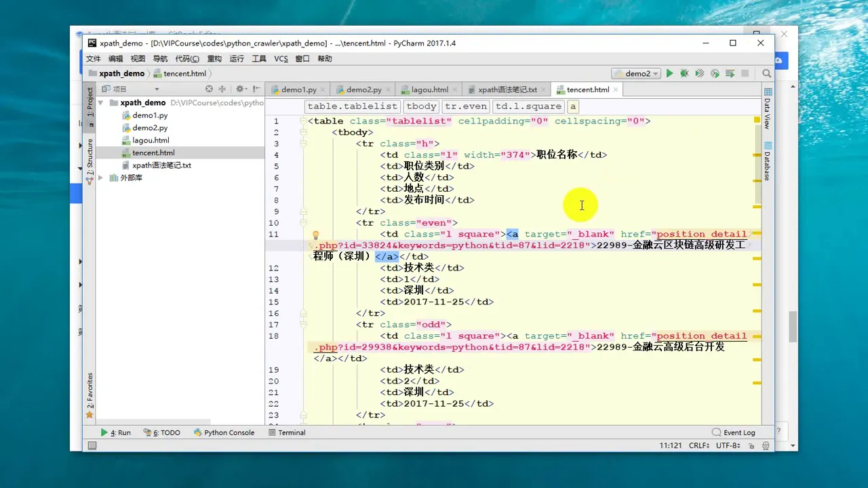
Task: Open run configuration demo2 dropdown
Action: coord(635,73)
